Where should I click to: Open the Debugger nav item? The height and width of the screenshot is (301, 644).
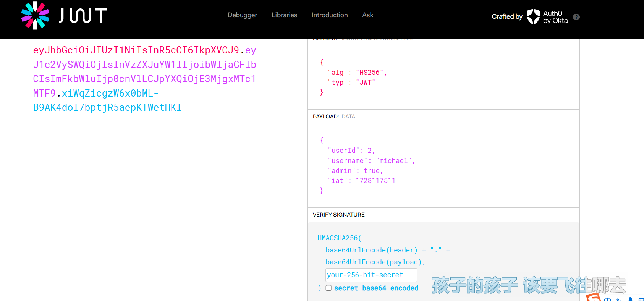[243, 15]
